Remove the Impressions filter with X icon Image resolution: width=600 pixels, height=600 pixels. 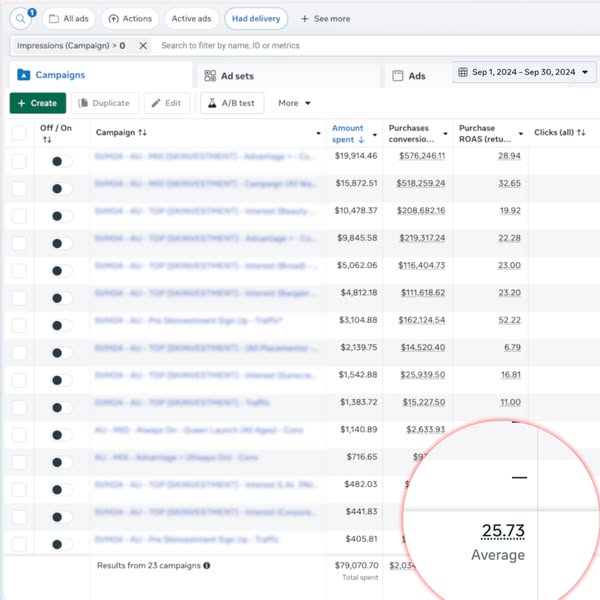point(142,46)
